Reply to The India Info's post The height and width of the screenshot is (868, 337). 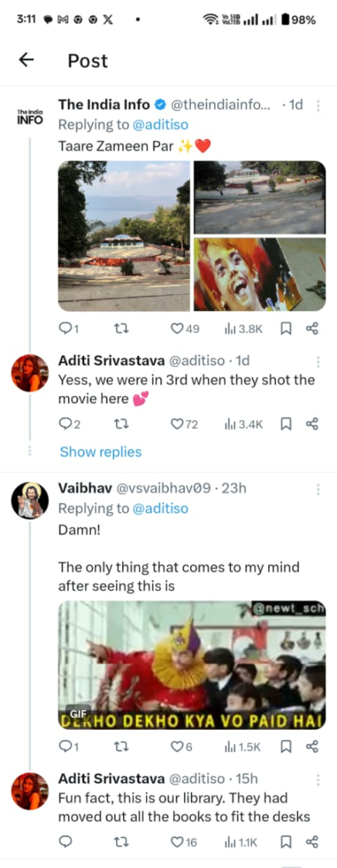point(69,329)
